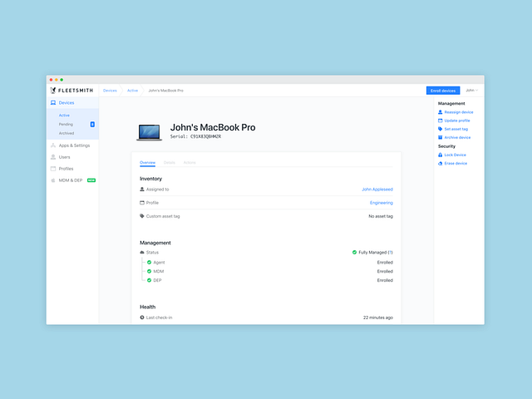Open John Appleseed user link
This screenshot has width=532, height=399.
[x=377, y=190]
